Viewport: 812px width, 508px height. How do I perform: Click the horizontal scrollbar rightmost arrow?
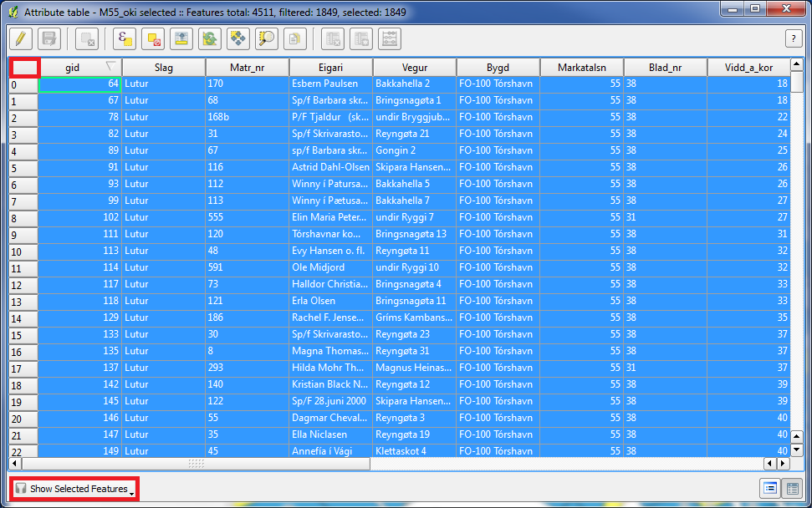[x=784, y=464]
